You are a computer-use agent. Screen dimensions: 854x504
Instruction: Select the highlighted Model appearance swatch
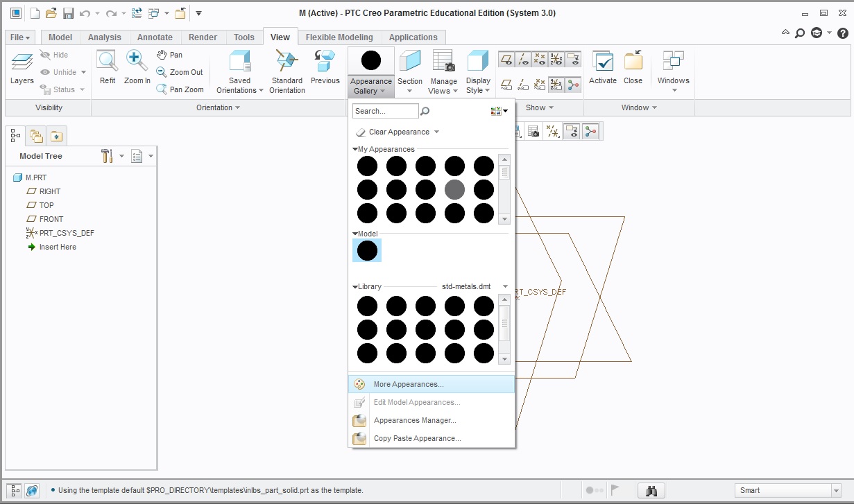(367, 250)
